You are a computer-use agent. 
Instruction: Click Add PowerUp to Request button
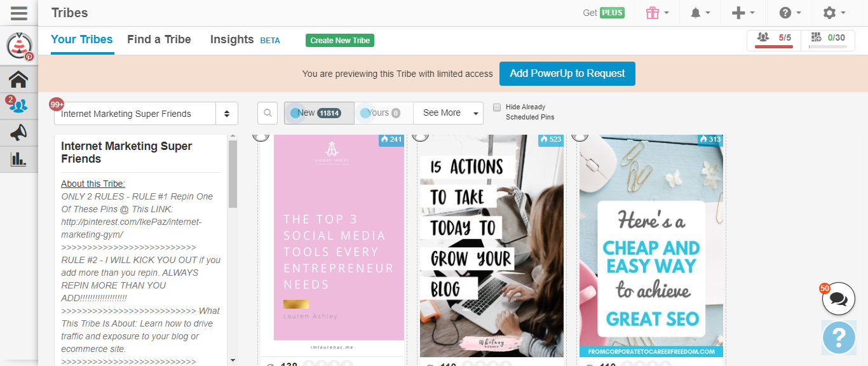(567, 74)
